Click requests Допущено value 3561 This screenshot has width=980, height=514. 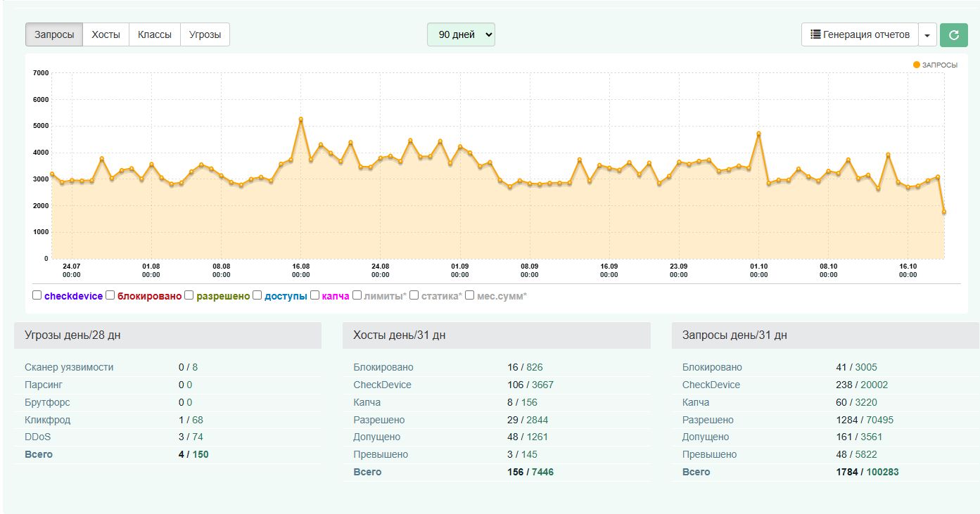pos(872,437)
